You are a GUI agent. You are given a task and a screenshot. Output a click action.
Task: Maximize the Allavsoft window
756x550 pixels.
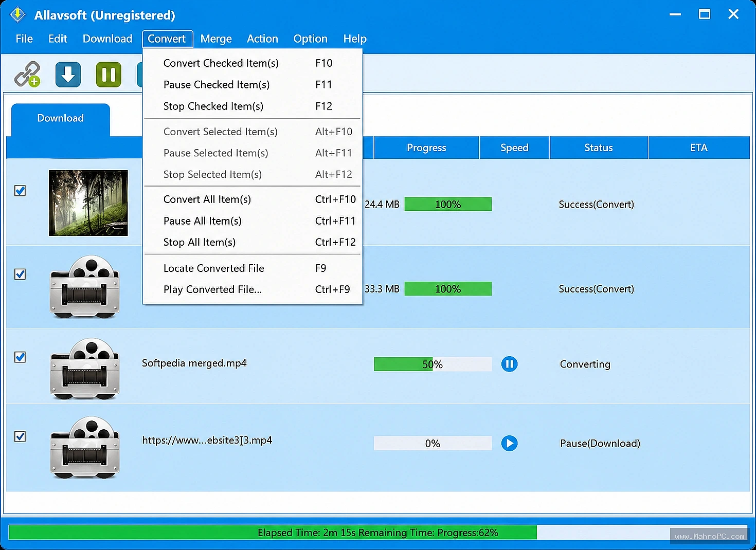point(705,14)
